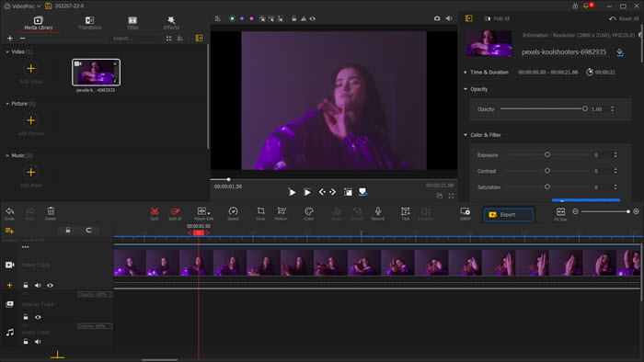Toggle the Overlay Track lock

(x=26, y=317)
